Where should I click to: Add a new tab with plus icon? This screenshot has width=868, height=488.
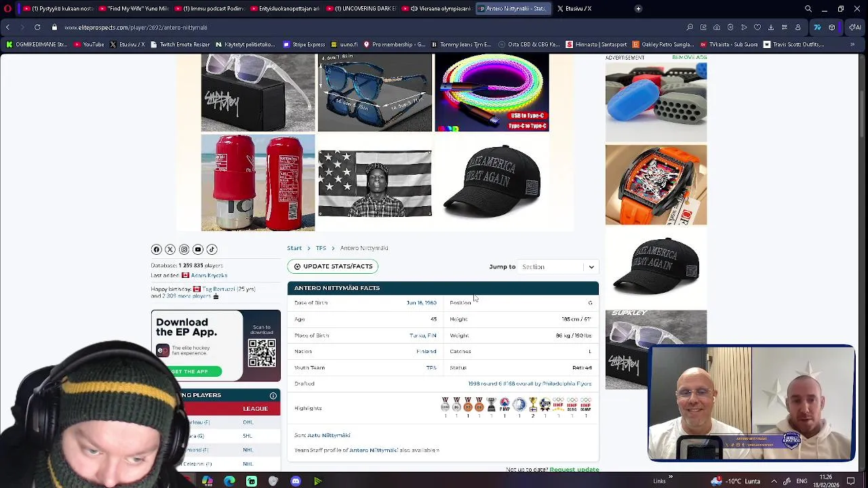638,9
